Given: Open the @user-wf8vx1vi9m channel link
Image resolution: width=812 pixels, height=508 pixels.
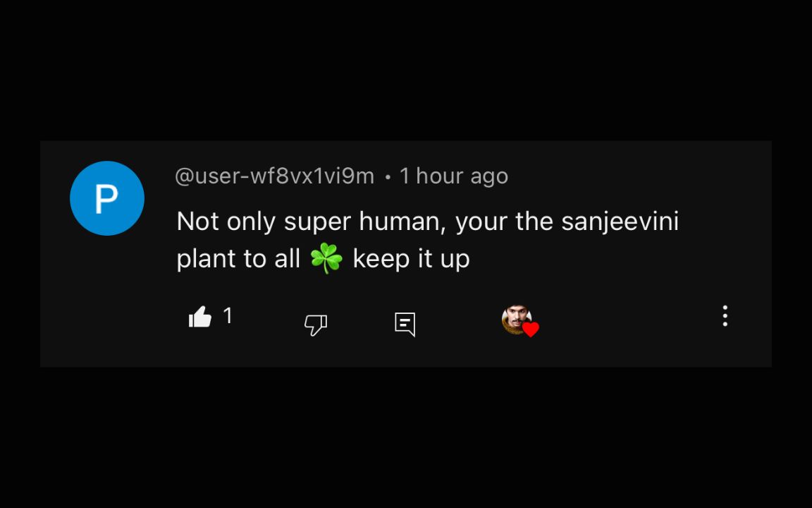Looking at the screenshot, I should point(274,176).
